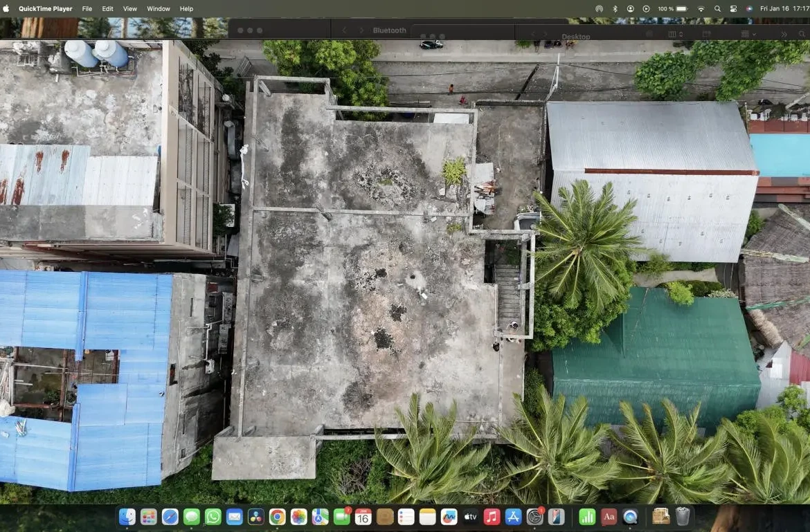Open Google Chrome from the Dock

click(278, 517)
